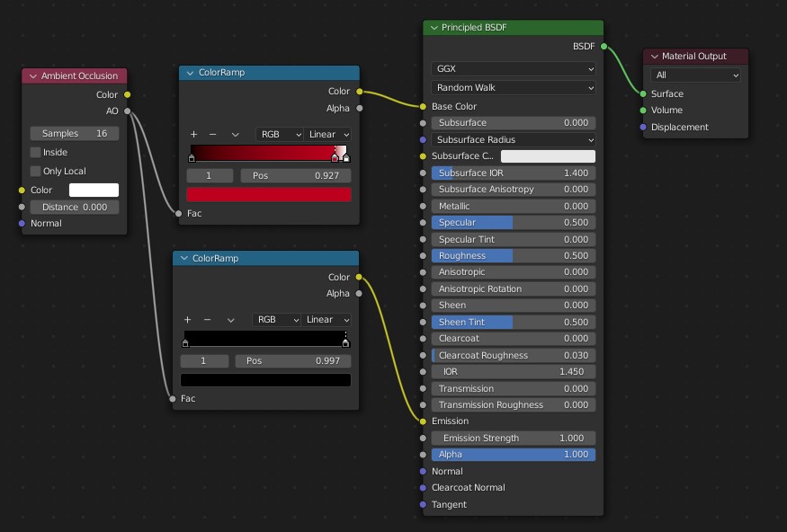This screenshot has width=787, height=532.
Task: Collapse the Ambient Occlusion node
Action: [33, 76]
